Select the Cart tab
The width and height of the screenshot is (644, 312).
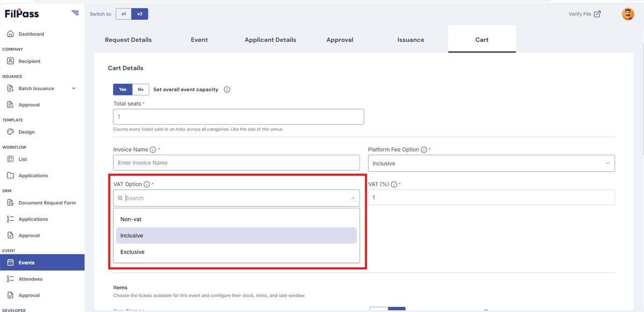(x=482, y=40)
